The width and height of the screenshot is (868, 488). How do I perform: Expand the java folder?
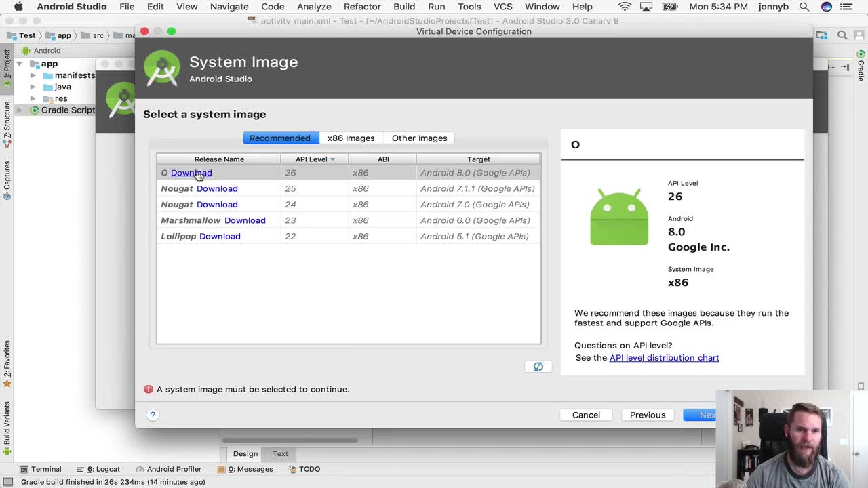pos(33,87)
